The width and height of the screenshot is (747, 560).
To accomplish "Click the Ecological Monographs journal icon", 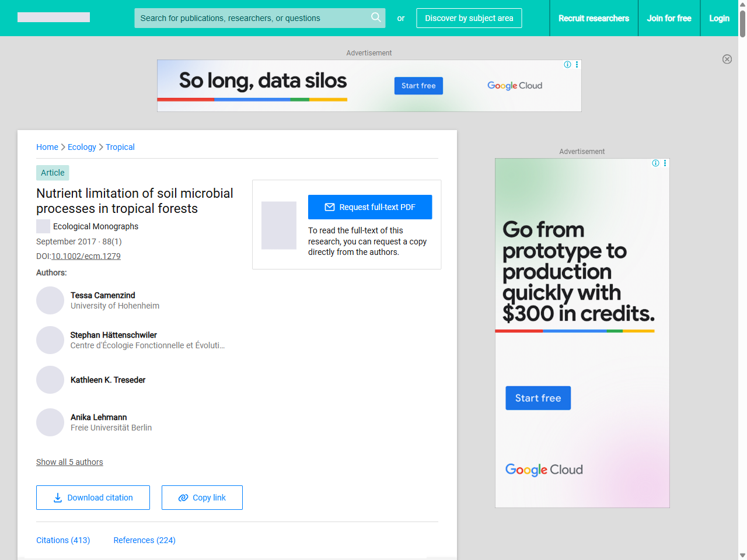I will point(43,226).
